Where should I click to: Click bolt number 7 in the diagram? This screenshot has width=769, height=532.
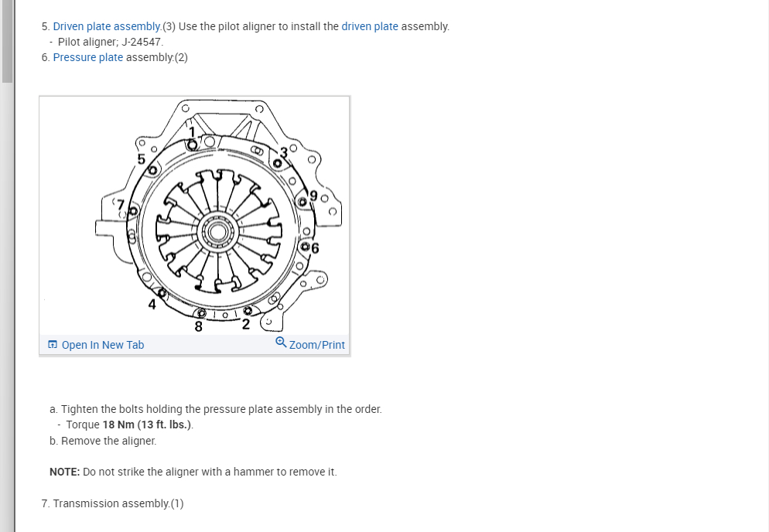coord(132,210)
